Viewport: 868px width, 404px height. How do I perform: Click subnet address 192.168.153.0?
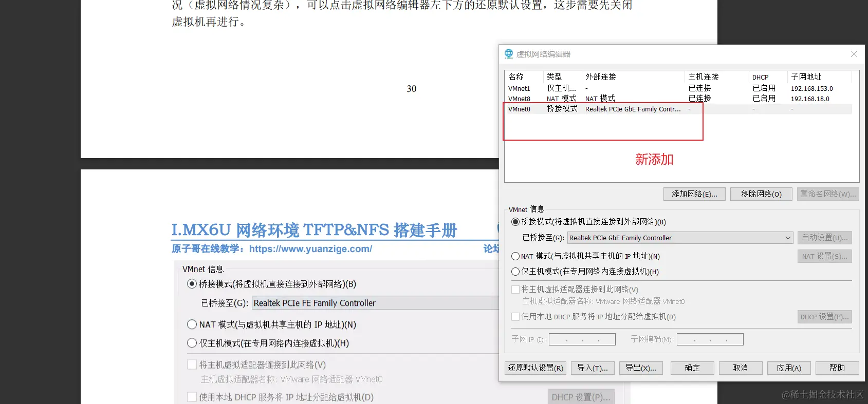(x=812, y=88)
